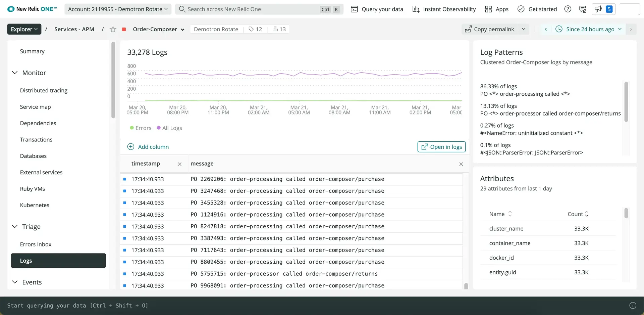The image size is (644, 315).
Task: Open the help question mark icon
Action: coord(568,9)
